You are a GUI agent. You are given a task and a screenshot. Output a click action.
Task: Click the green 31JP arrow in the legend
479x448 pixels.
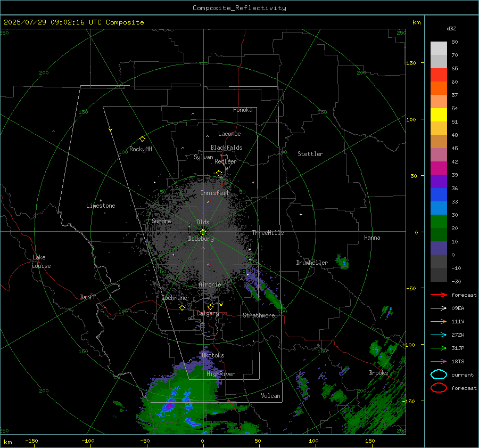439,348
